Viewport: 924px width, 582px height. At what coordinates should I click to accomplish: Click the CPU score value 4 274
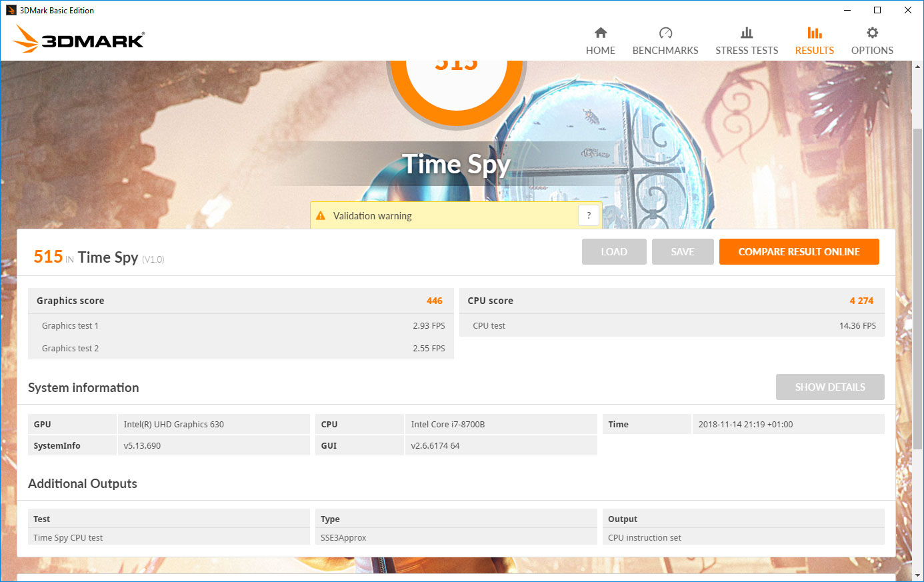point(861,301)
